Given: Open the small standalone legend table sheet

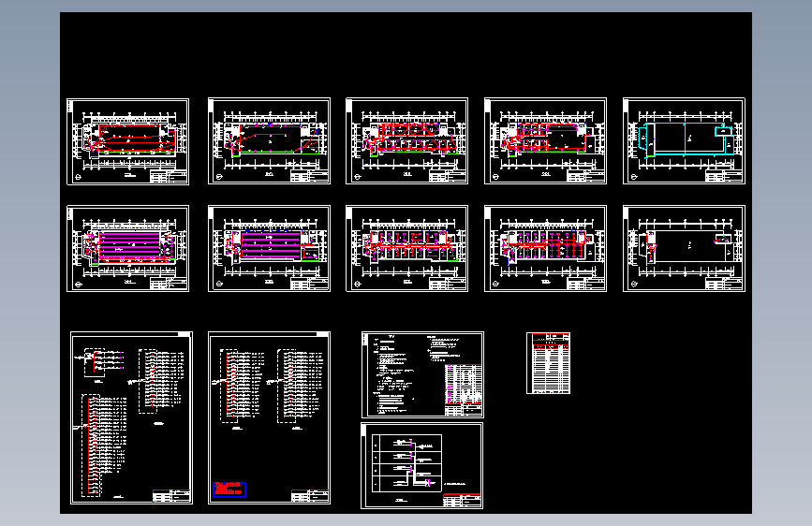Looking at the screenshot, I should pyautogui.click(x=549, y=363).
